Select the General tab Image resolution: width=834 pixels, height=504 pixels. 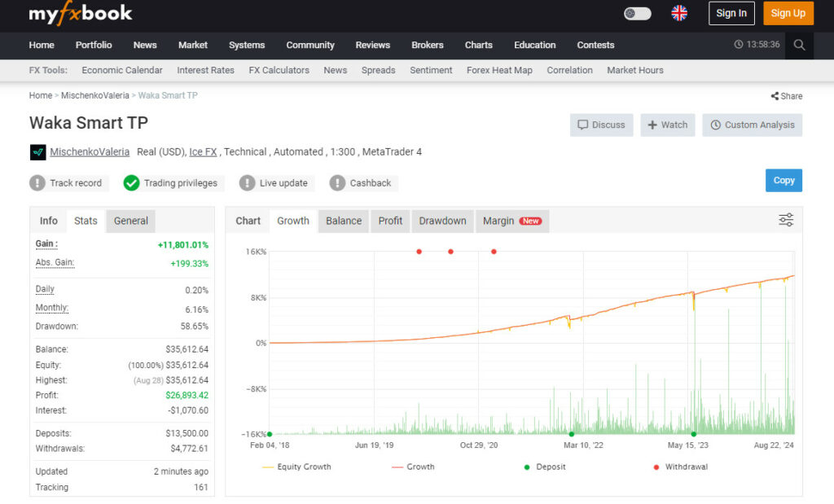131,221
